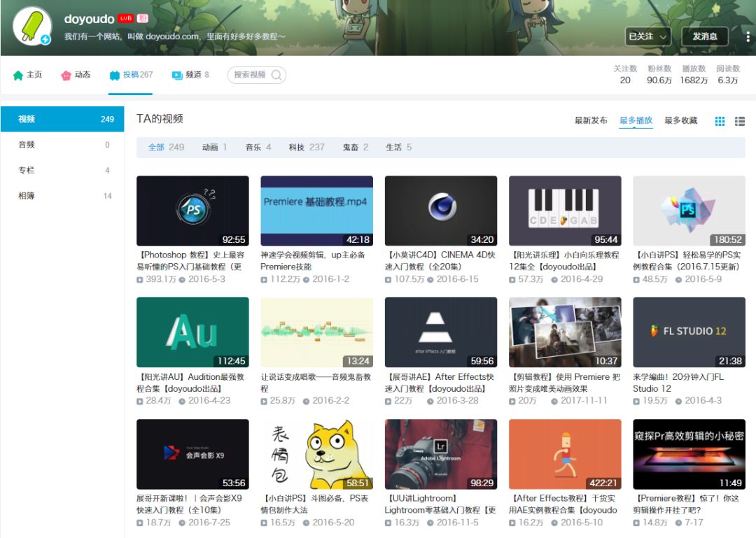Open the FL STUDIO 12 thumbnail

click(689, 332)
